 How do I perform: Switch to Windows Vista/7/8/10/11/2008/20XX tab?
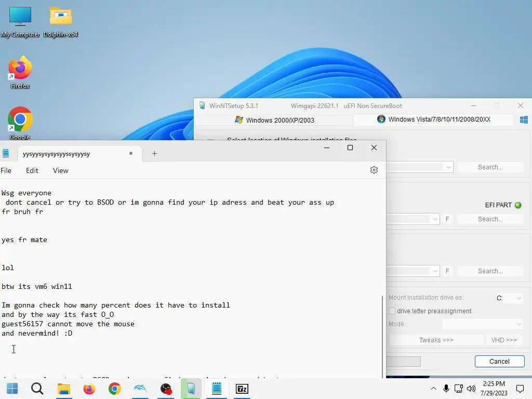click(434, 119)
